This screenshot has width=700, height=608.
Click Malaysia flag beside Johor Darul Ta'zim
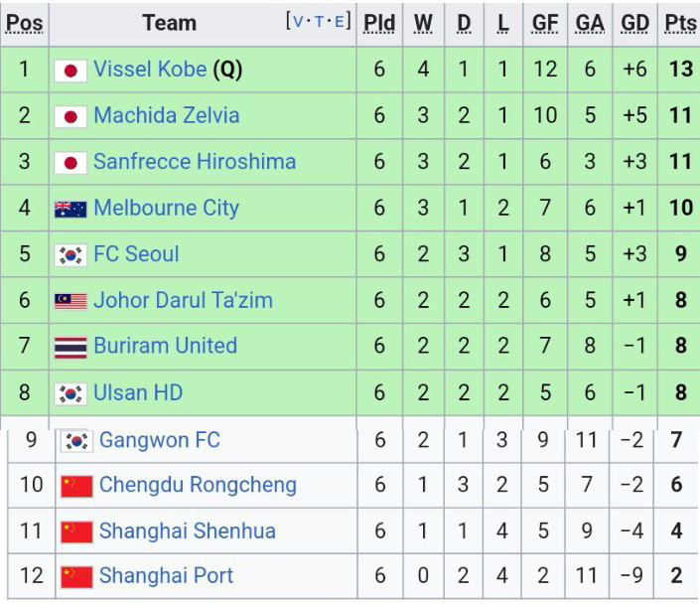coord(70,301)
